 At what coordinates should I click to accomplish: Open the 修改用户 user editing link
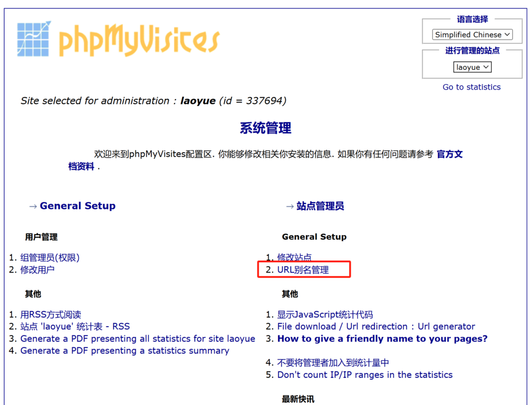pyautogui.click(x=37, y=269)
